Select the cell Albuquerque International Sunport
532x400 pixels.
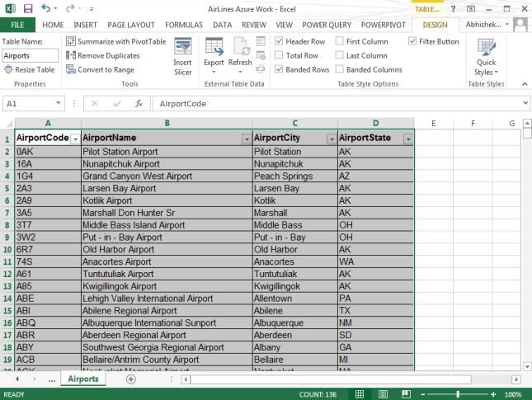(x=167, y=322)
